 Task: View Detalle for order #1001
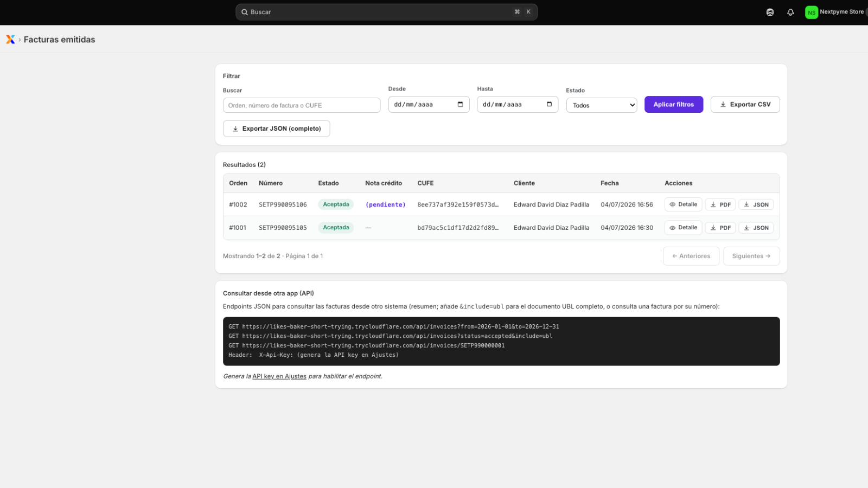click(684, 228)
